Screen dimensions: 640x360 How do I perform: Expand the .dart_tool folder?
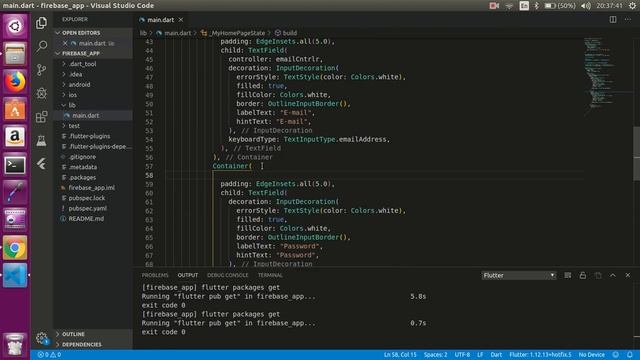pos(93,64)
